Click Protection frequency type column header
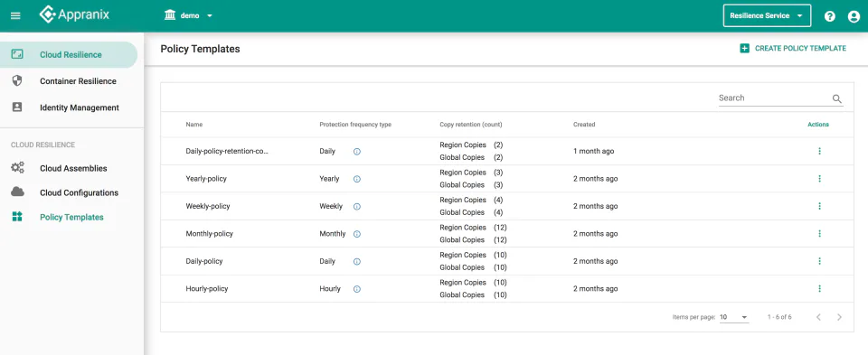 click(355, 125)
